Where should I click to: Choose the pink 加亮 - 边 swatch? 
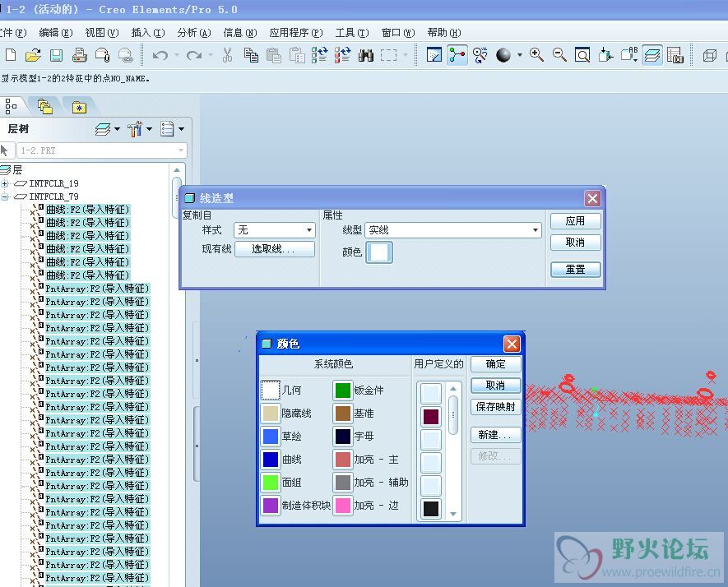pyautogui.click(x=343, y=506)
